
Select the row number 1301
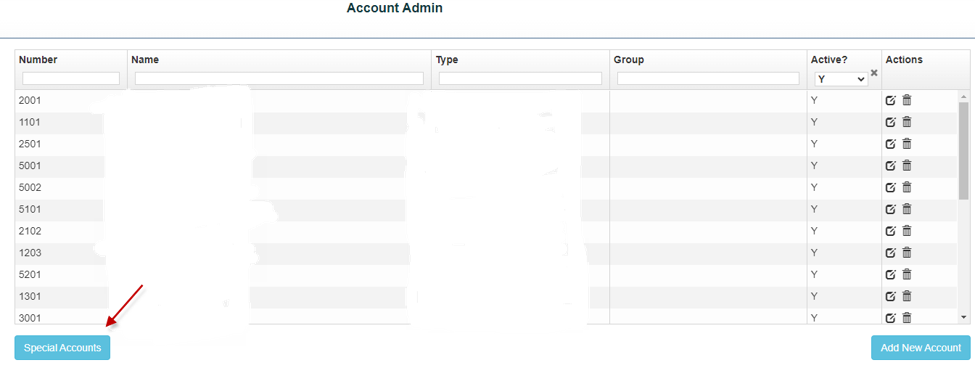click(29, 296)
